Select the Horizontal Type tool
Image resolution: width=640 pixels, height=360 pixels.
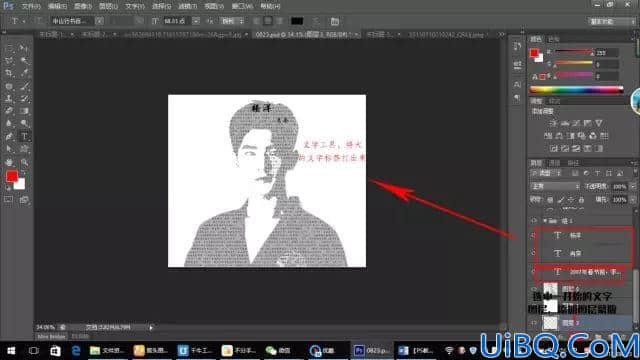[24, 136]
